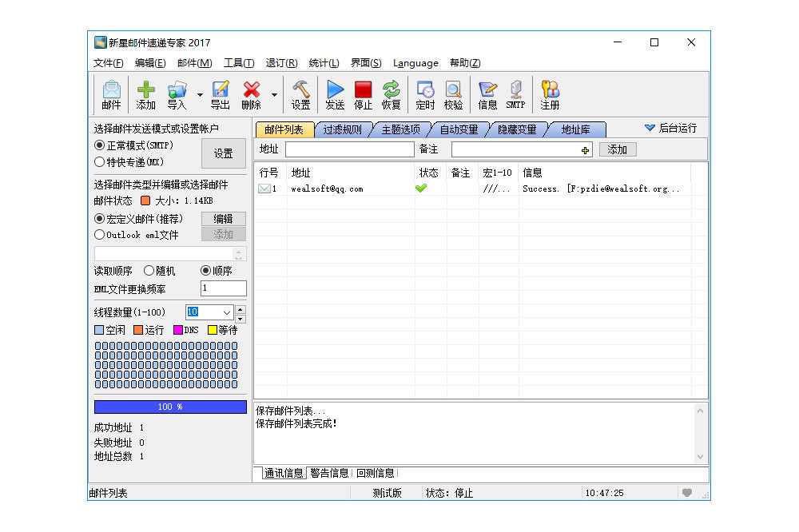Open the 工具(T) menu
The height and width of the screenshot is (532, 799).
point(239,63)
